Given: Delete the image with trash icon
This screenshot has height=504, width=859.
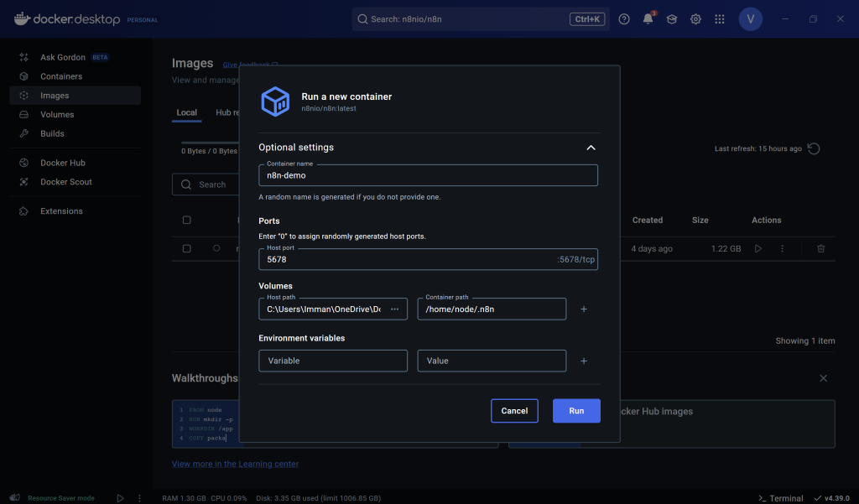Looking at the screenshot, I should 821,249.
